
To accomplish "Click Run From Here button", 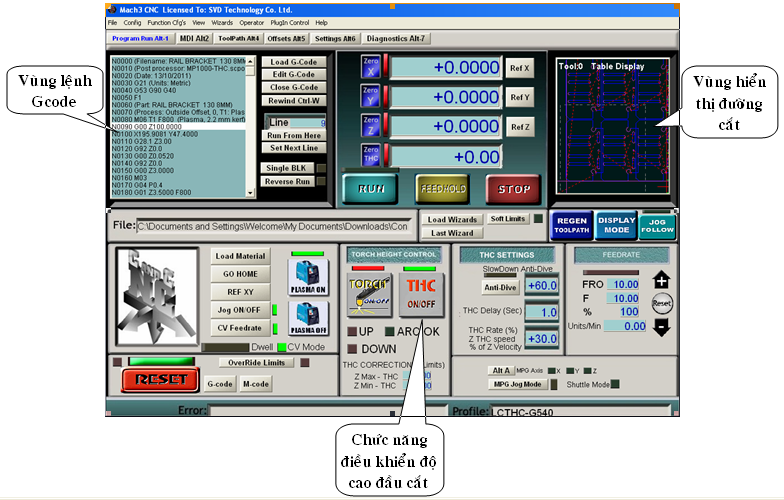I will coord(294,136).
